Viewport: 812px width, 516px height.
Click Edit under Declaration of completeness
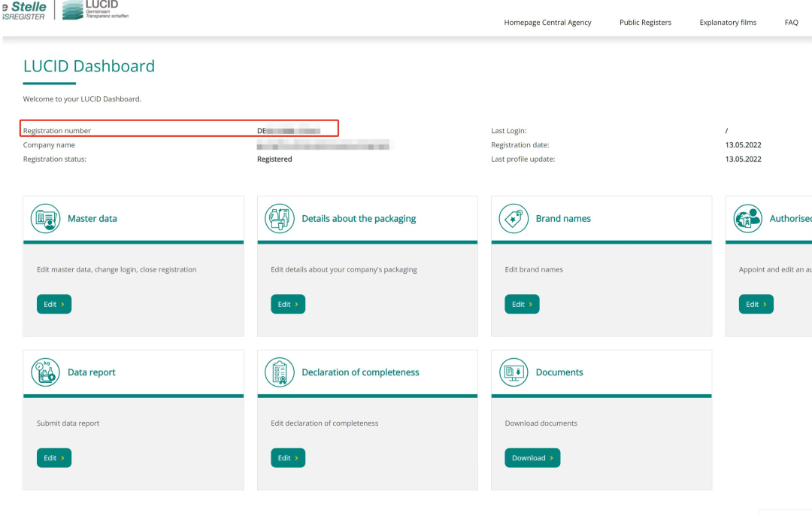tap(288, 458)
